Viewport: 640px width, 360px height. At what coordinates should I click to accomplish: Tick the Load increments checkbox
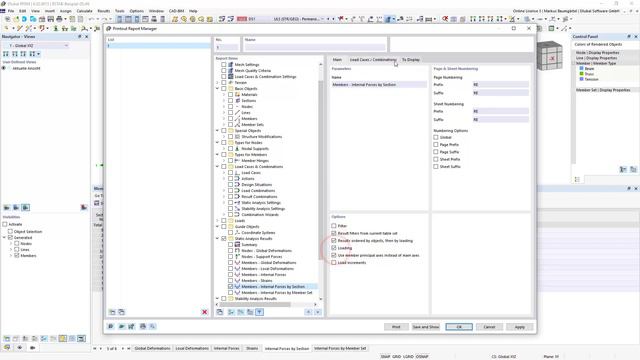(334, 262)
